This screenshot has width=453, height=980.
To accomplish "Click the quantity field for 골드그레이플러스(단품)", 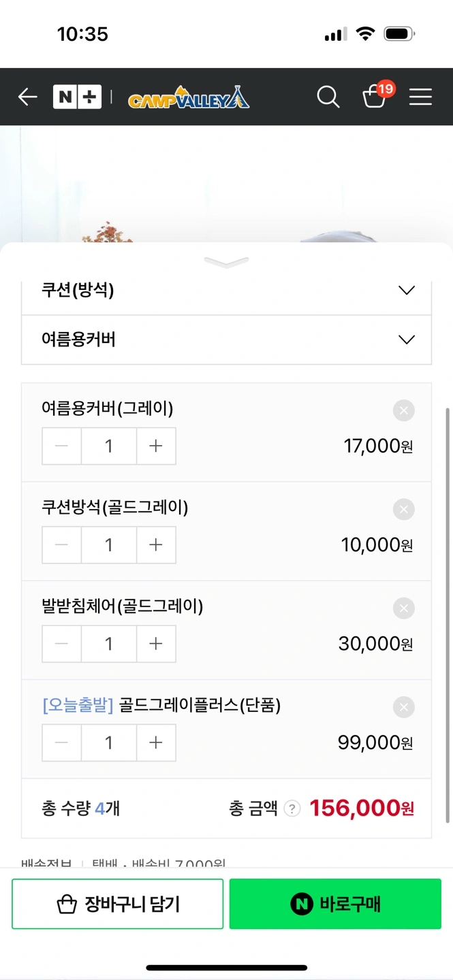I will point(109,742).
